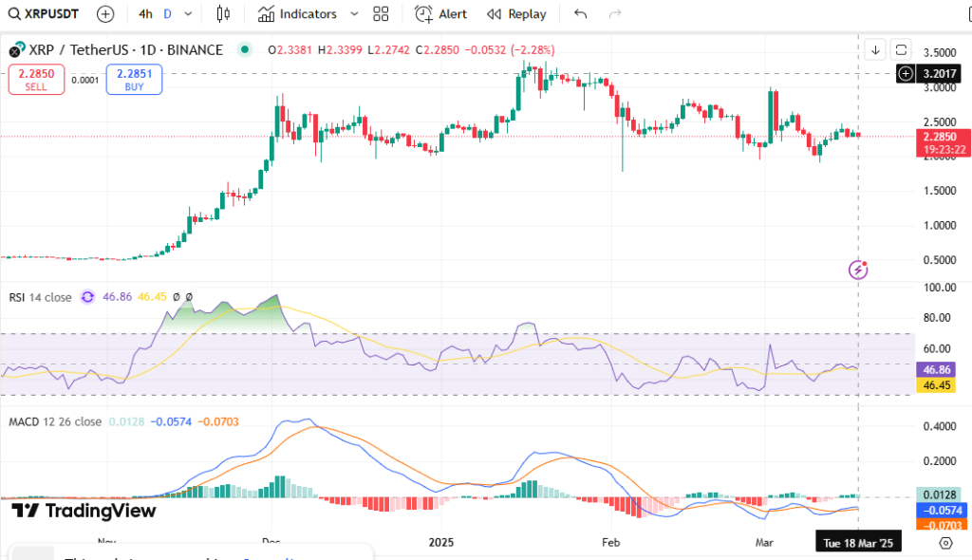Click the 3.2017 crosshair price label
The width and height of the screenshot is (972, 560).
[940, 74]
